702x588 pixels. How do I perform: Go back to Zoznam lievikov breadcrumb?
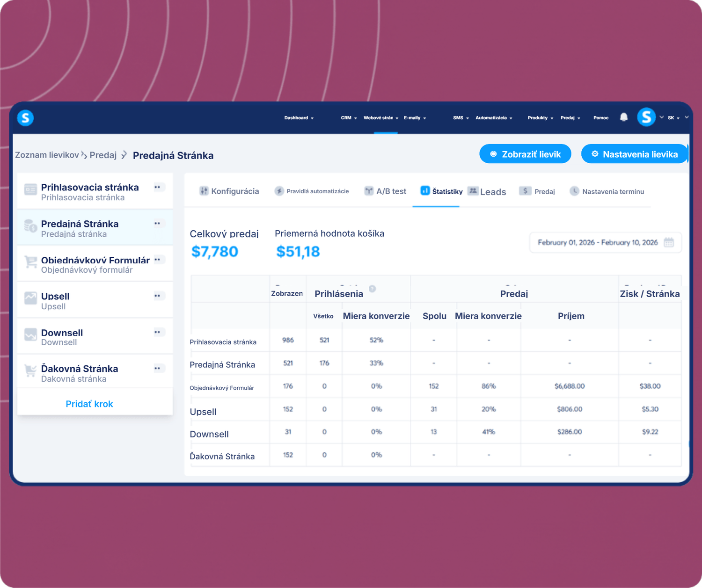pyautogui.click(x=47, y=155)
